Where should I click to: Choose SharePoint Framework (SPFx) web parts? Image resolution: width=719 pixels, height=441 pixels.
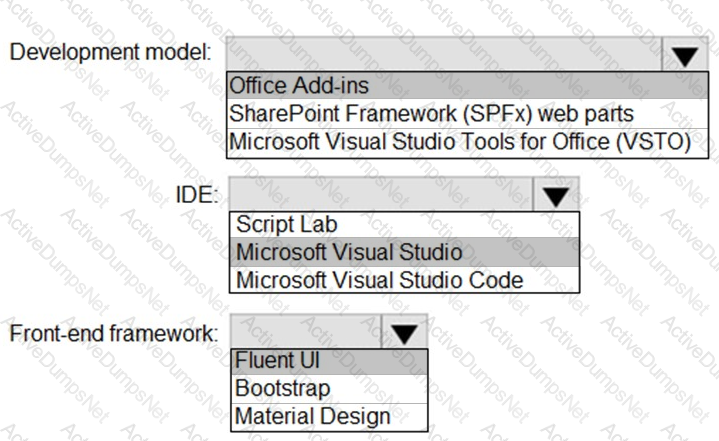(x=430, y=114)
